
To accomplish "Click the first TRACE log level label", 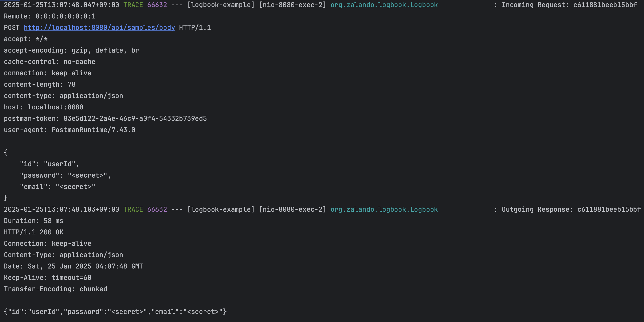I will coord(133,5).
